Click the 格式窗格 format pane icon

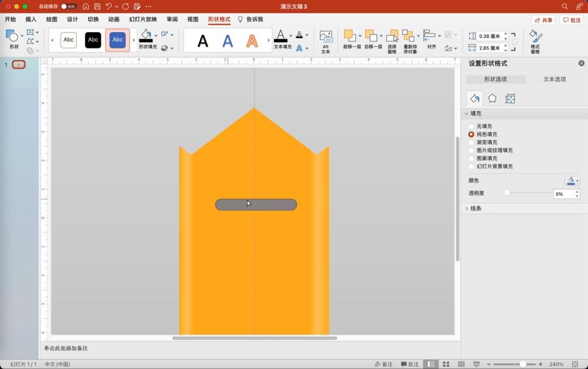[535, 41]
